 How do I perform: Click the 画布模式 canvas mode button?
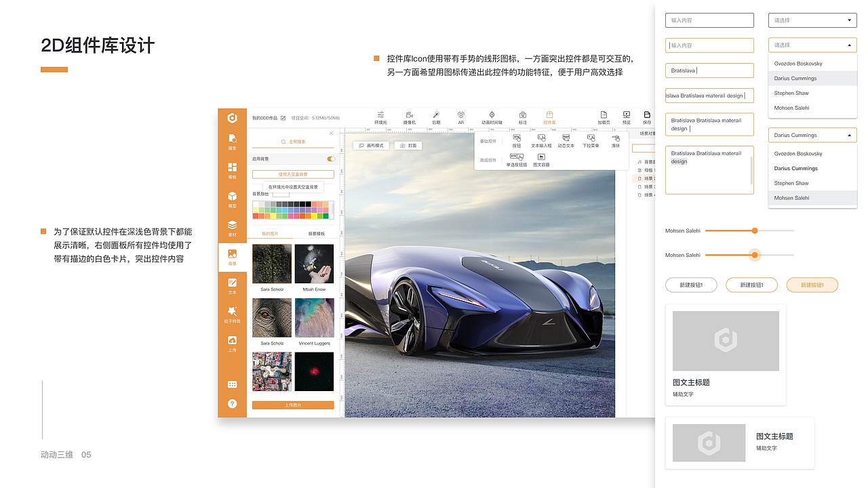[x=371, y=146]
